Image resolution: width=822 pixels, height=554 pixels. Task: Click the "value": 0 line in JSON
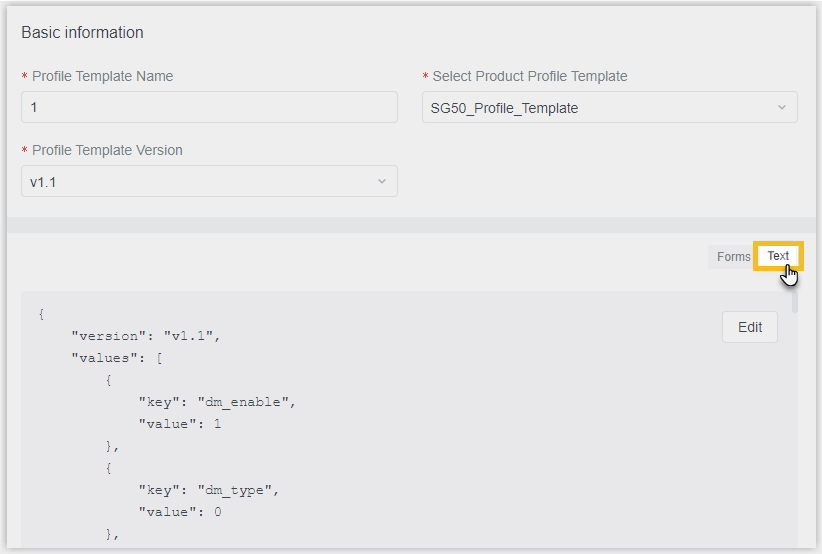pyautogui.click(x=180, y=512)
